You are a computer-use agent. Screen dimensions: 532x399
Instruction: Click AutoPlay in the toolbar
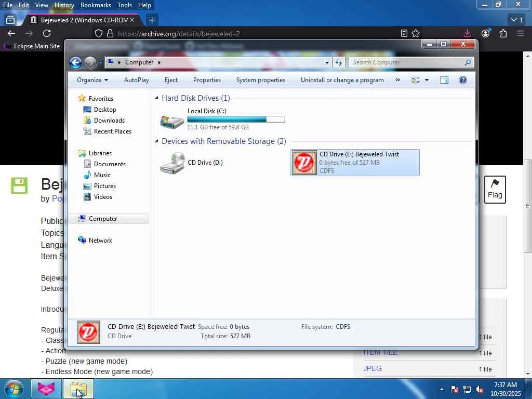point(137,80)
